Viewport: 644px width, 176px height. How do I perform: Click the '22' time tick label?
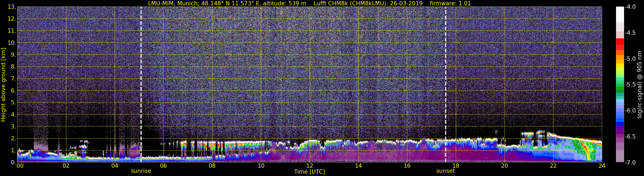click(553, 166)
